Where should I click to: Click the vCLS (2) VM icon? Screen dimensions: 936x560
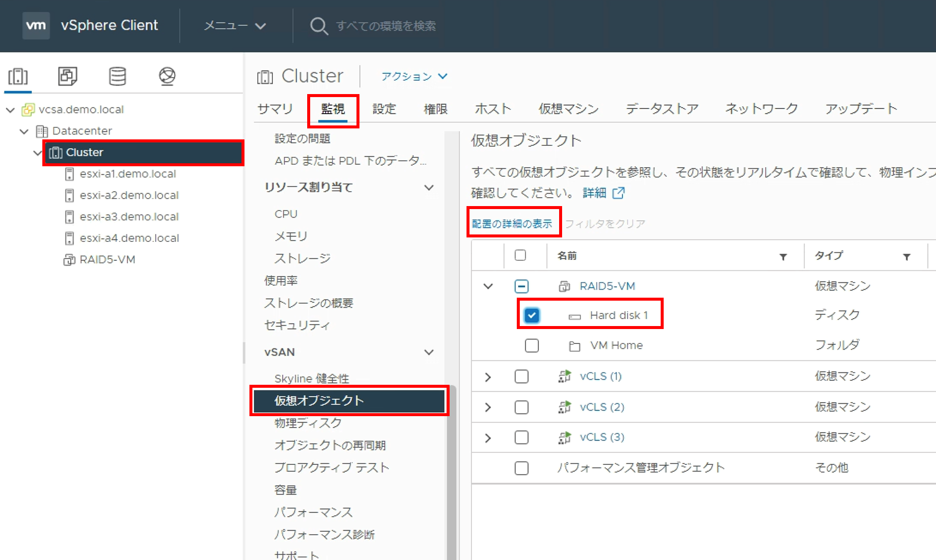[565, 407]
